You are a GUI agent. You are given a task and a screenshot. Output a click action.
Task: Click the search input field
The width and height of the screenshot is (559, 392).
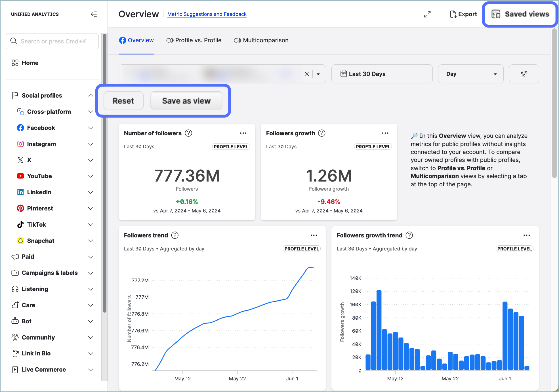coord(53,41)
